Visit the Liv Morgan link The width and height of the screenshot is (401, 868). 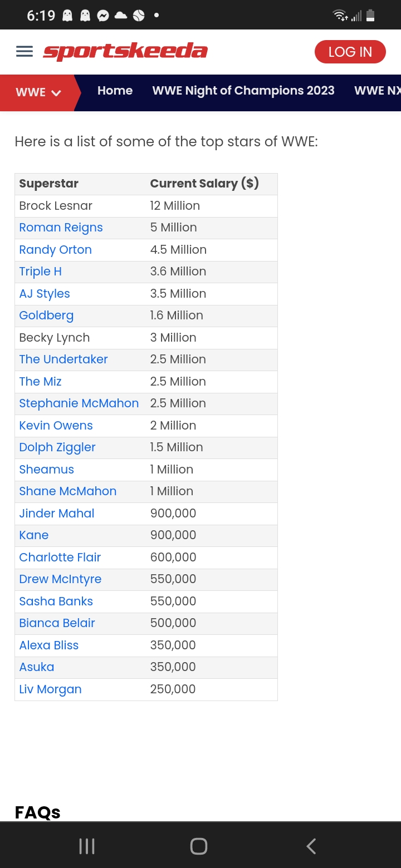click(x=50, y=689)
